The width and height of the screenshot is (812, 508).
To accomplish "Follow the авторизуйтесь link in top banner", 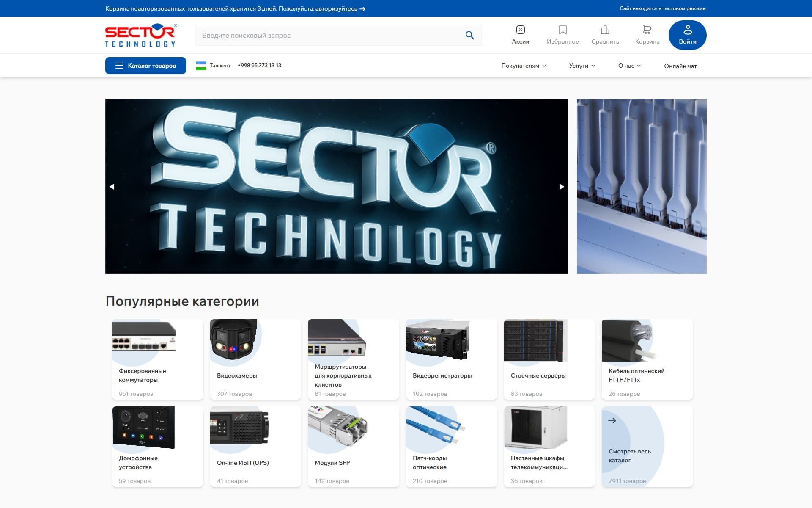I will pyautogui.click(x=336, y=8).
